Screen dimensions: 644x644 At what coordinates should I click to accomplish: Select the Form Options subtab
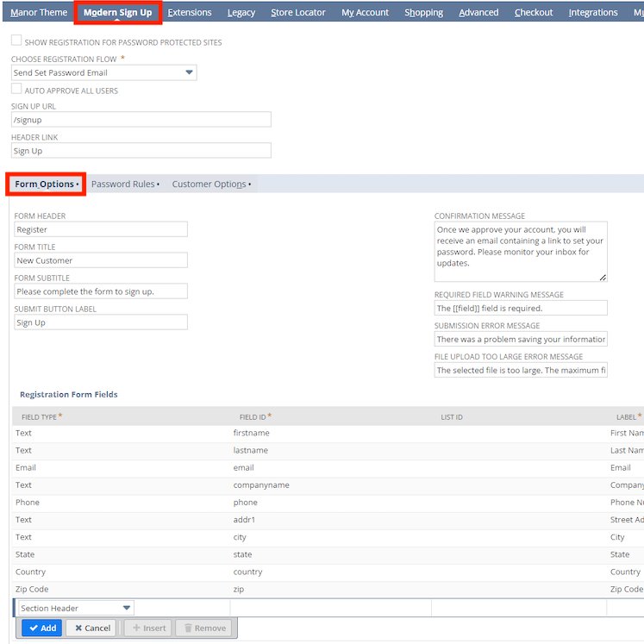point(46,184)
